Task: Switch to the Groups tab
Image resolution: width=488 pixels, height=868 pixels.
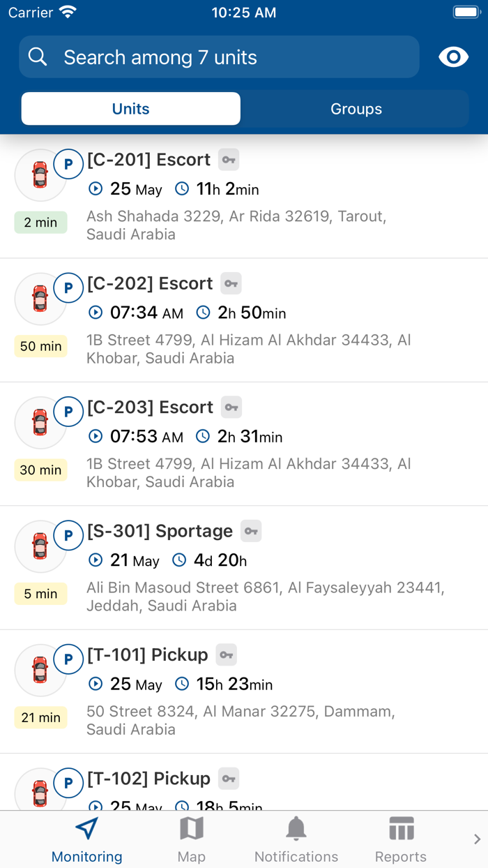Action: pos(356,109)
